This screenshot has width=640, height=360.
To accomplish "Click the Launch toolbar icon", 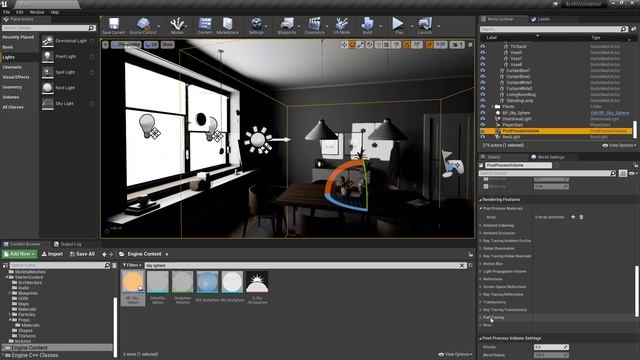I will pos(425,25).
